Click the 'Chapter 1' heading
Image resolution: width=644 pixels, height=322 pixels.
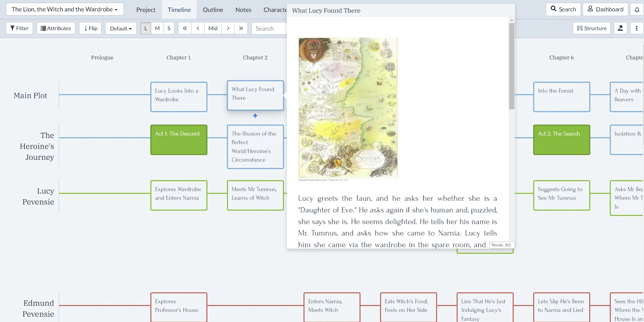pyautogui.click(x=179, y=57)
